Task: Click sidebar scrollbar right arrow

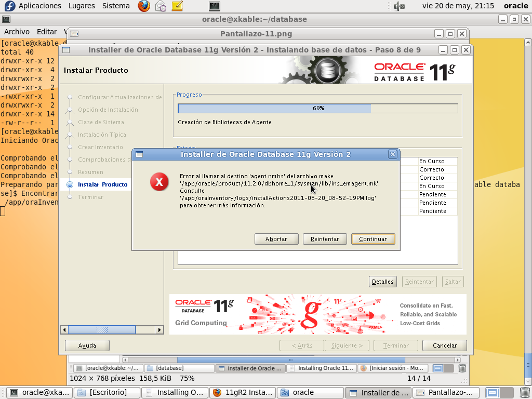Action: (159, 329)
